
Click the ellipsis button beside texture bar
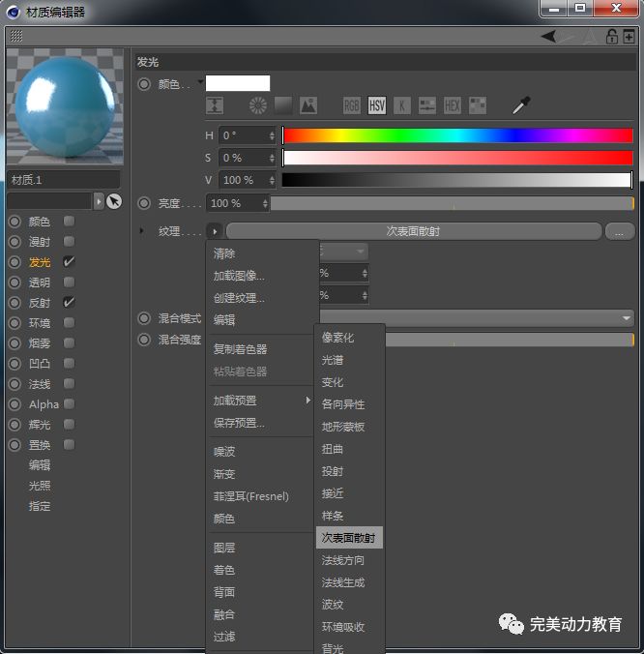click(619, 231)
